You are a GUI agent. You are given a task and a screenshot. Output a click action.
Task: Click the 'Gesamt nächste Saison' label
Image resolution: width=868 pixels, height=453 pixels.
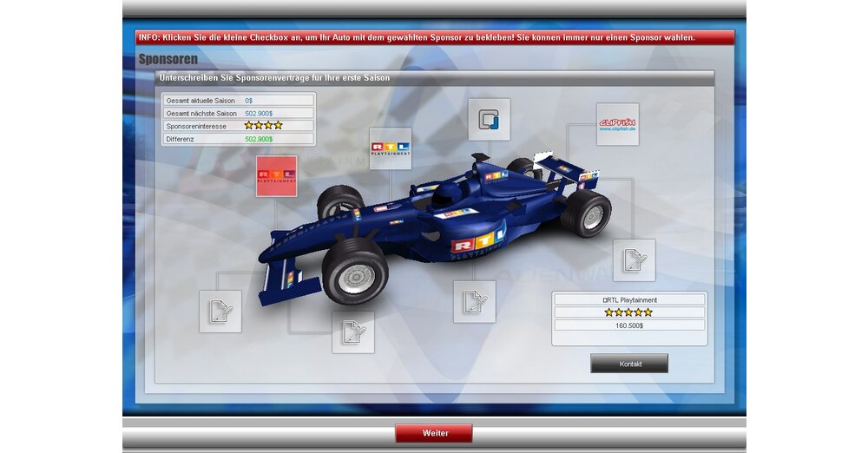tap(201, 114)
